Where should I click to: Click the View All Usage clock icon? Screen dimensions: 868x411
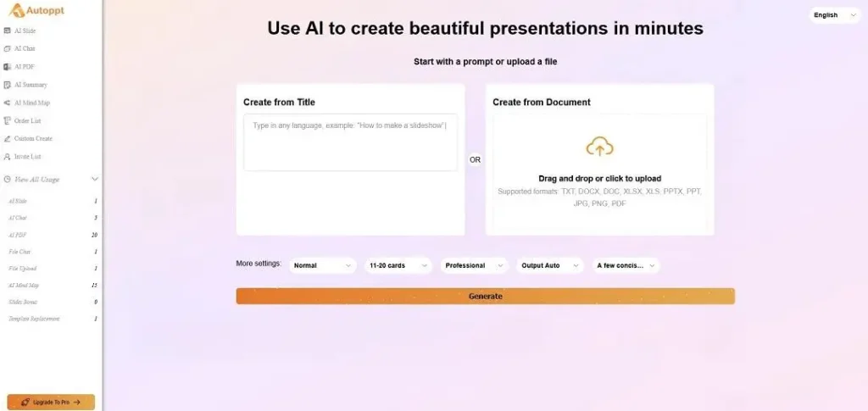tap(7, 179)
